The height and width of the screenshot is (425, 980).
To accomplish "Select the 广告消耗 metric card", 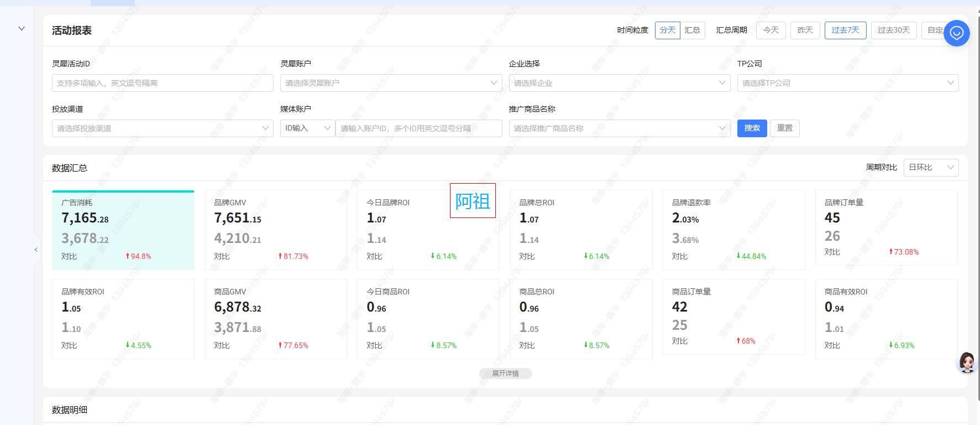I will (x=123, y=230).
